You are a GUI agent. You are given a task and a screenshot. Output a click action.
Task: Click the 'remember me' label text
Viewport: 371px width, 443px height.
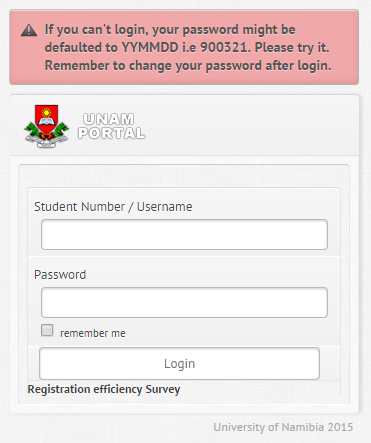point(93,333)
